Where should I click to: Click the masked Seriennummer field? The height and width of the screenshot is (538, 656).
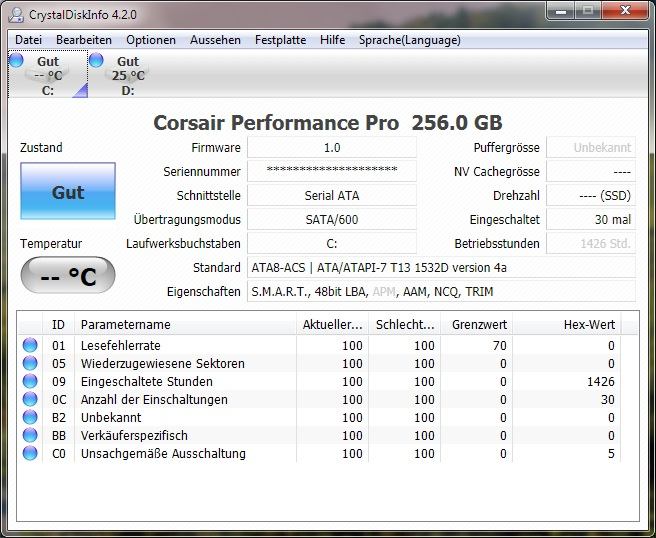pos(332,172)
